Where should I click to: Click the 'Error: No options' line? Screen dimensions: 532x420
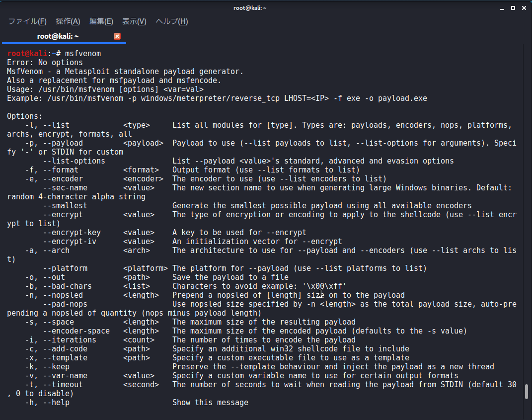[45, 63]
